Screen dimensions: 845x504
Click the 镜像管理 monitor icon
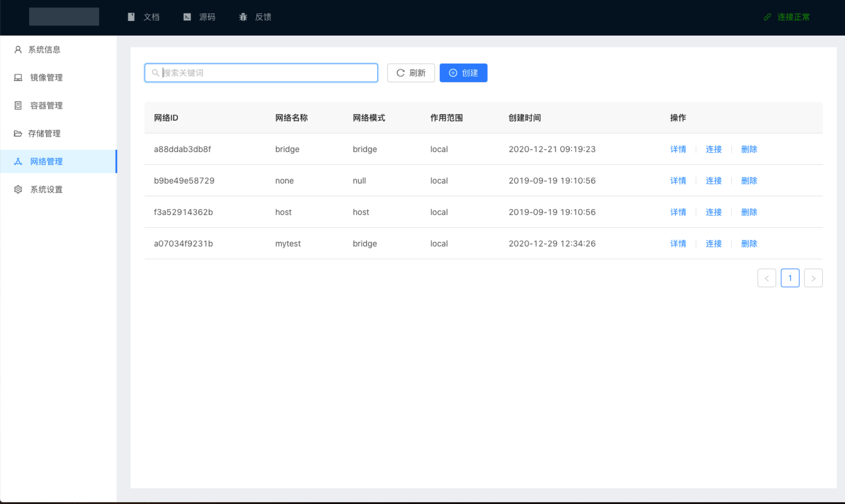tap(18, 78)
